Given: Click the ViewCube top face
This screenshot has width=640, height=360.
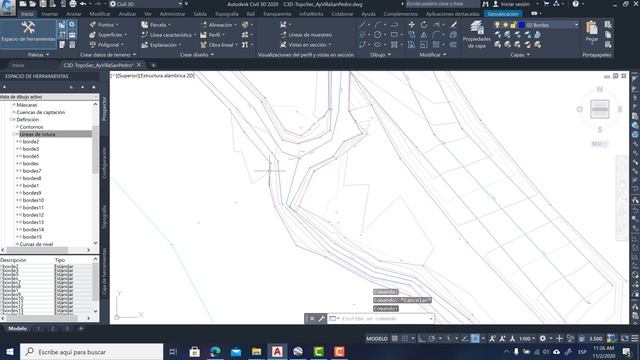Looking at the screenshot, I should [x=600, y=109].
